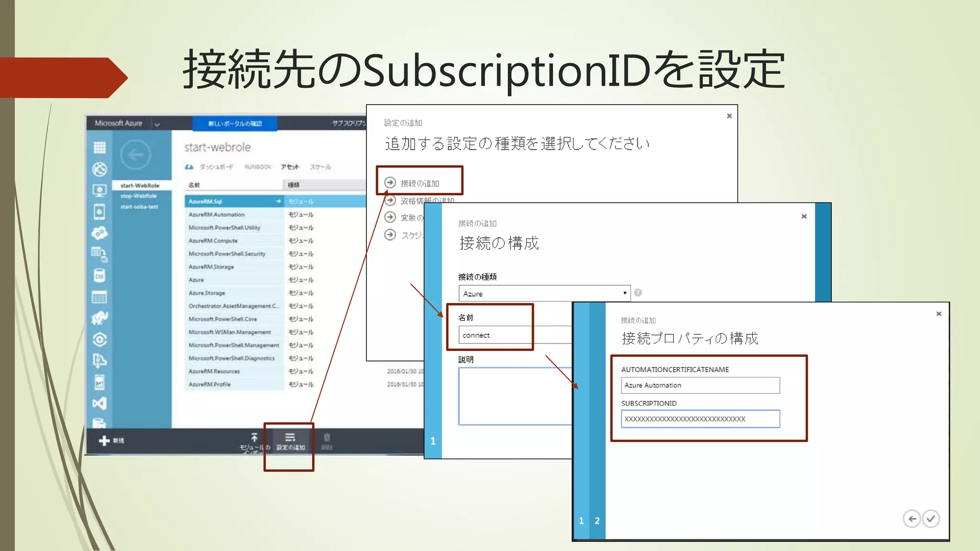
Task: Open Mobile Services phone icon in sidebar
Action: [100, 211]
